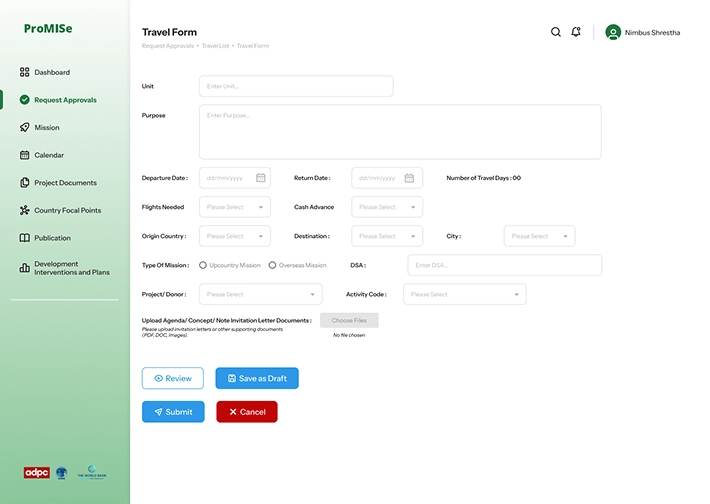Click the Country Focal Points sidebar icon
The width and height of the screenshot is (710, 504).
pos(25,211)
